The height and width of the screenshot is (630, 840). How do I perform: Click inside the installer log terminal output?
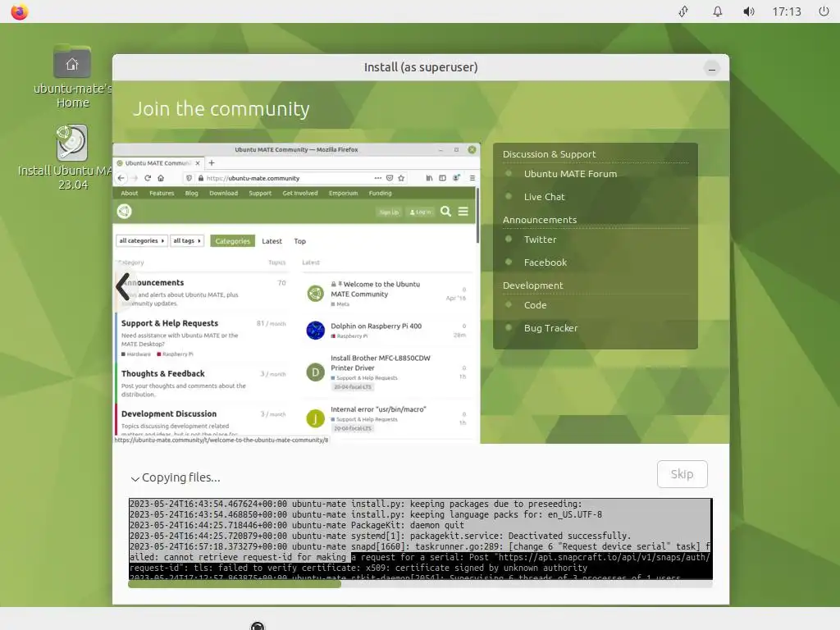pos(421,539)
